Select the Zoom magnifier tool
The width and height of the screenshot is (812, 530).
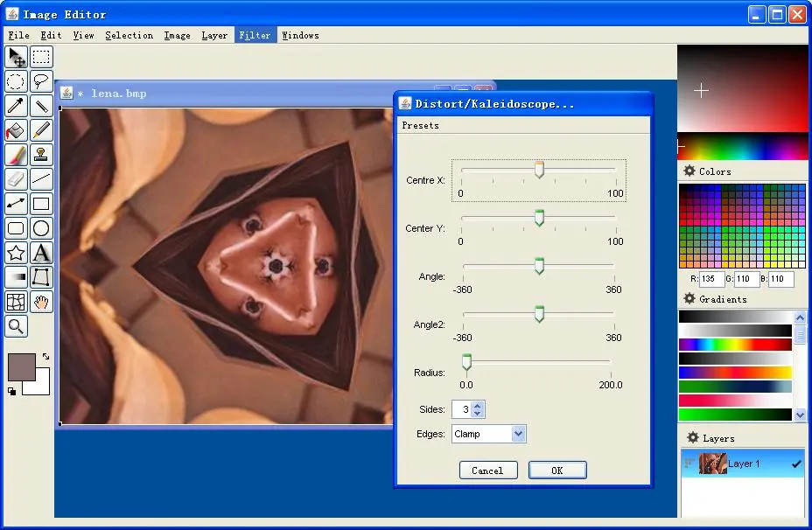[x=16, y=326]
